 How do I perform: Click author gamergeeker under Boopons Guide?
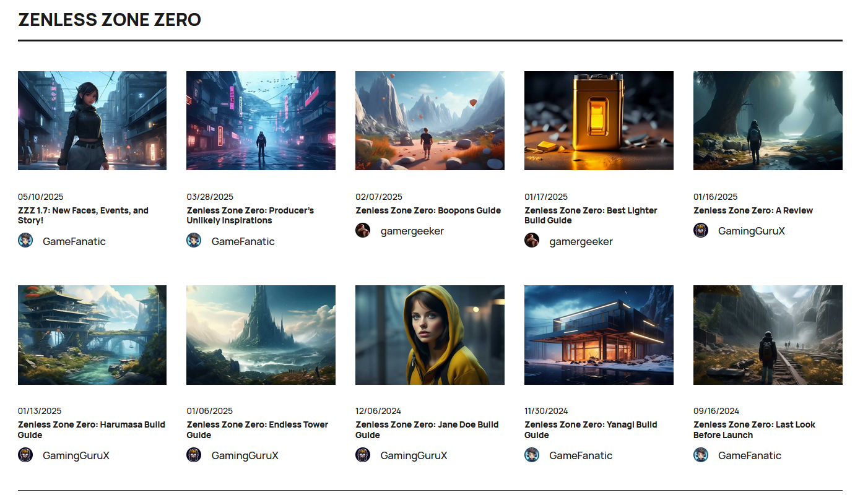pyautogui.click(x=412, y=231)
